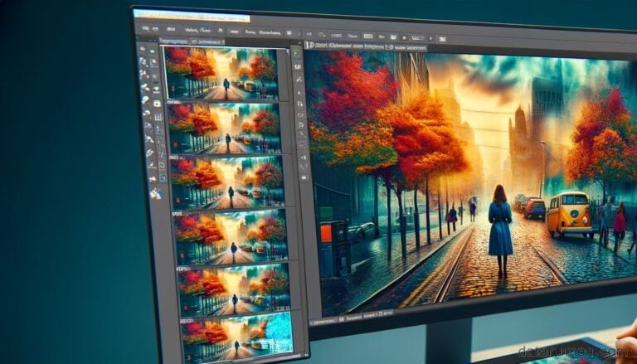The height and width of the screenshot is (364, 637).
Task: Choose the third thumbnail variation in the filmstrip
Action: (227, 182)
